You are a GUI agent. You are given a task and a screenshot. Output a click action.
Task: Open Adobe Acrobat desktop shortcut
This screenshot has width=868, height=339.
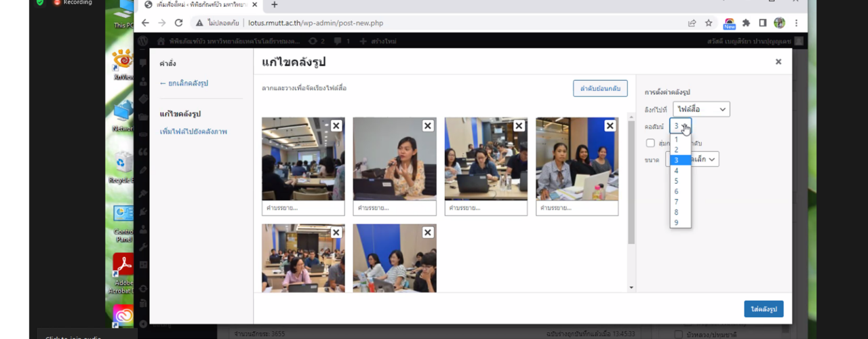123,275
